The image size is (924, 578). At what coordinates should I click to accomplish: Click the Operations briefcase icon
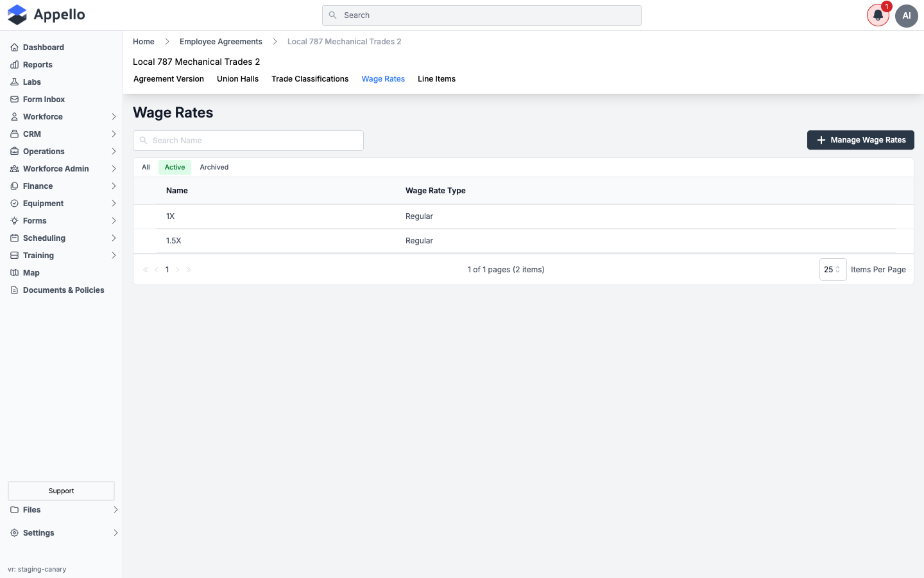point(14,152)
